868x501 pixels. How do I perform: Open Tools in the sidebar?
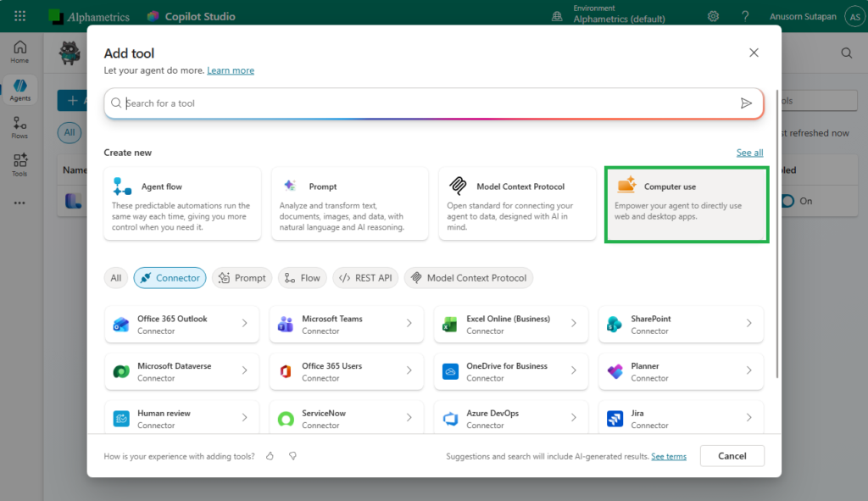[x=20, y=165]
